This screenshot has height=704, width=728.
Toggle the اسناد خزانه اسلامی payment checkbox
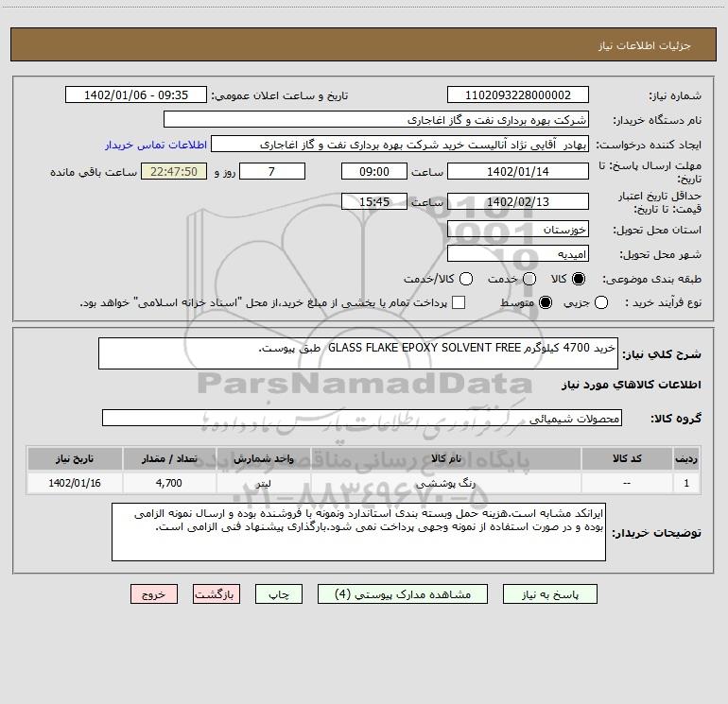[x=459, y=302]
